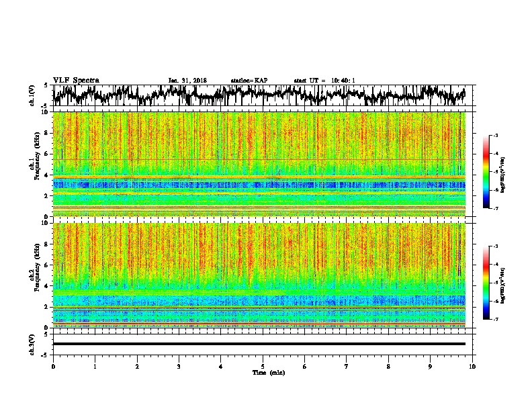The width and height of the screenshot is (532, 411).
Task: Click the "-5" voltage tick of the ch.3 panel
Action: click(x=45, y=355)
